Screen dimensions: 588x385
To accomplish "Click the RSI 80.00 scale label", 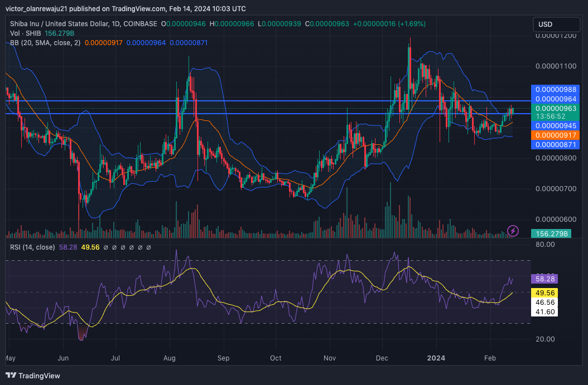I will click(545, 245).
